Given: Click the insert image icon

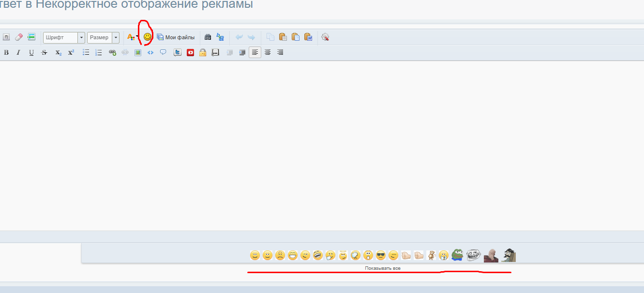Looking at the screenshot, I should [x=138, y=52].
